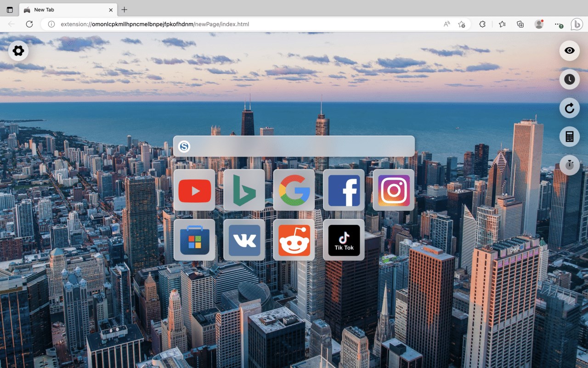Open a new browser tab
Viewport: 588px width, 368px height.
124,10
